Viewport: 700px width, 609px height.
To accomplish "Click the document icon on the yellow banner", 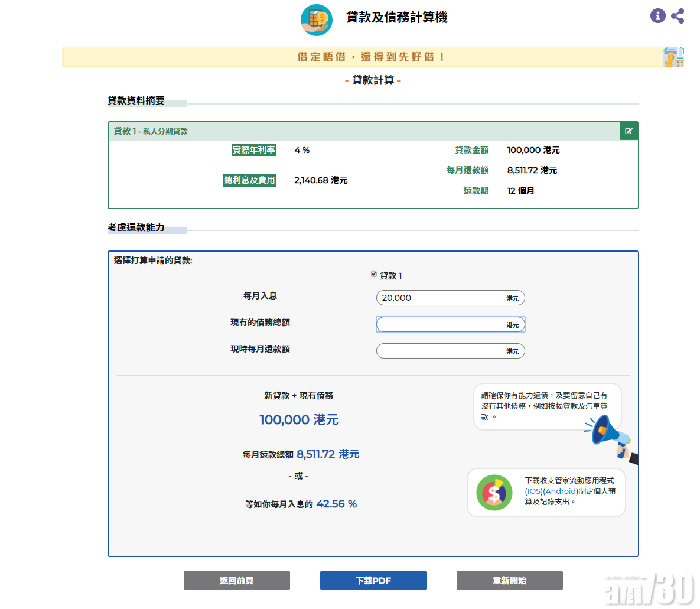I will (x=673, y=57).
